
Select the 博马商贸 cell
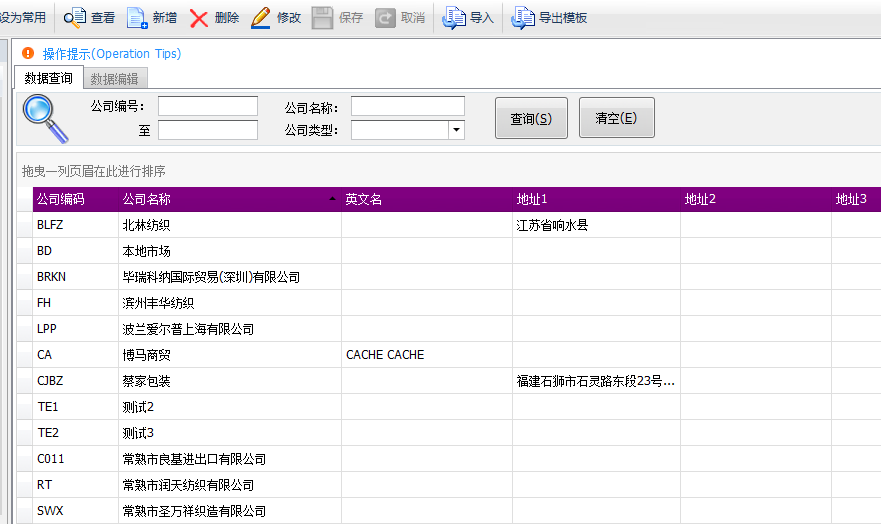coord(230,355)
